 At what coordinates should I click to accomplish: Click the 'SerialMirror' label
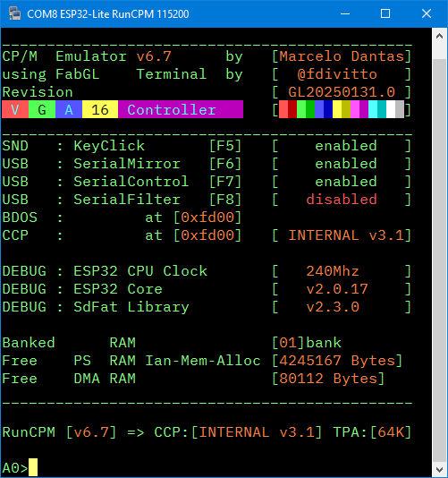coord(127,164)
